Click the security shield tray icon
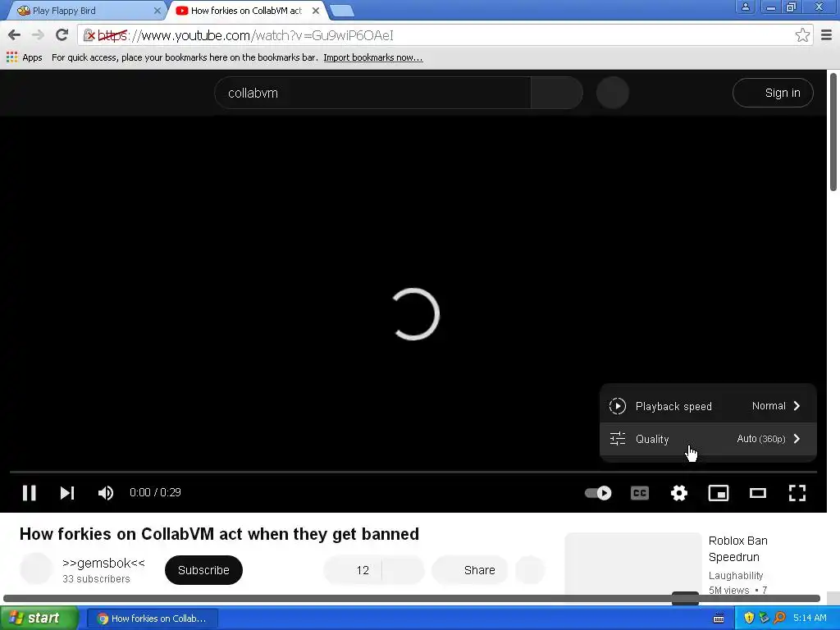Screen dimensions: 840x630 tap(749, 618)
